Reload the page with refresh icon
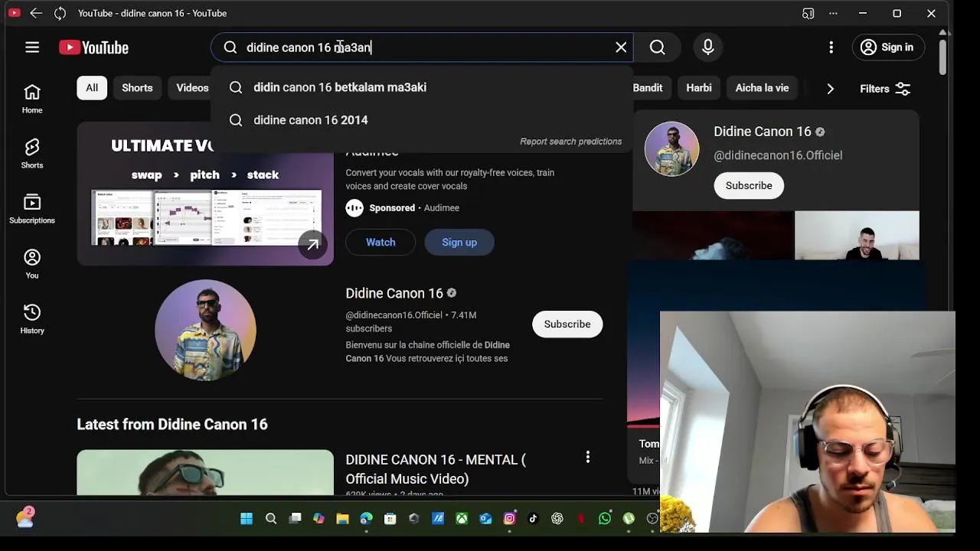Image resolution: width=980 pixels, height=551 pixels. 60,13
